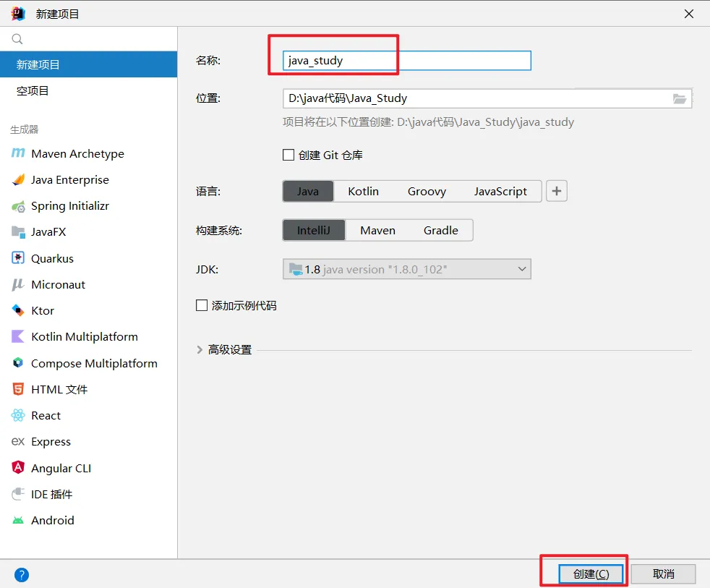The width and height of the screenshot is (710, 588).
Task: Browse location with the folder icon
Action: [679, 98]
